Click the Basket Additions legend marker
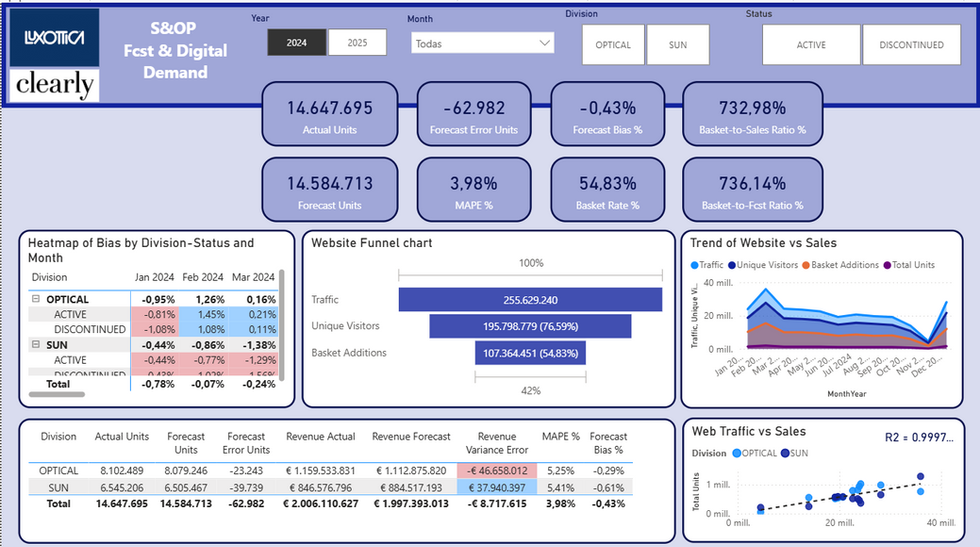Viewport: 980px width, 547px height. [806, 265]
